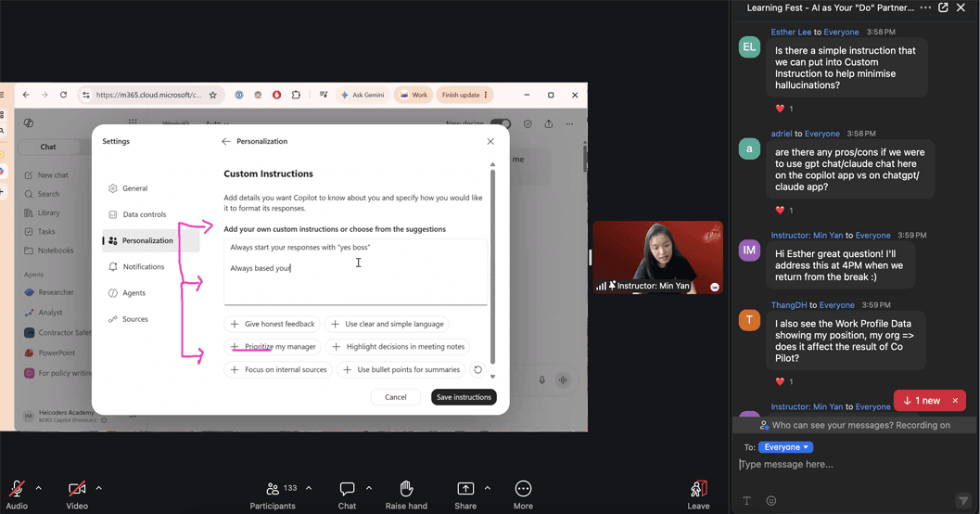This screenshot has height=514, width=980.
Task: Open the Copilot Chat tab
Action: point(48,147)
